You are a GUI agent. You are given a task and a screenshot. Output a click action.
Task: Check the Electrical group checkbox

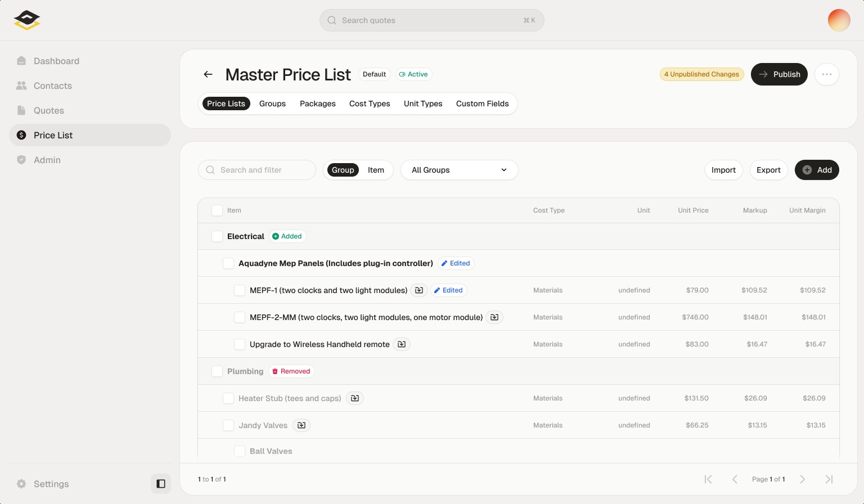[x=217, y=236]
